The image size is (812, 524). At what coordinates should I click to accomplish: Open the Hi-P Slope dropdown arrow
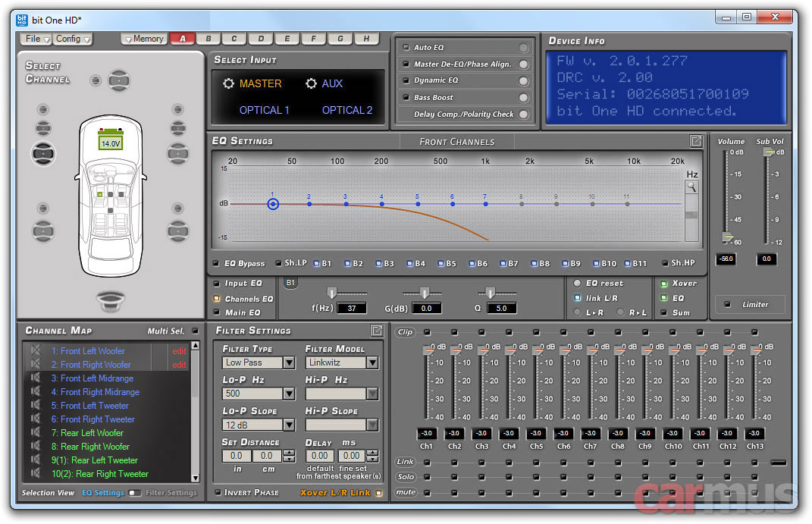point(372,425)
